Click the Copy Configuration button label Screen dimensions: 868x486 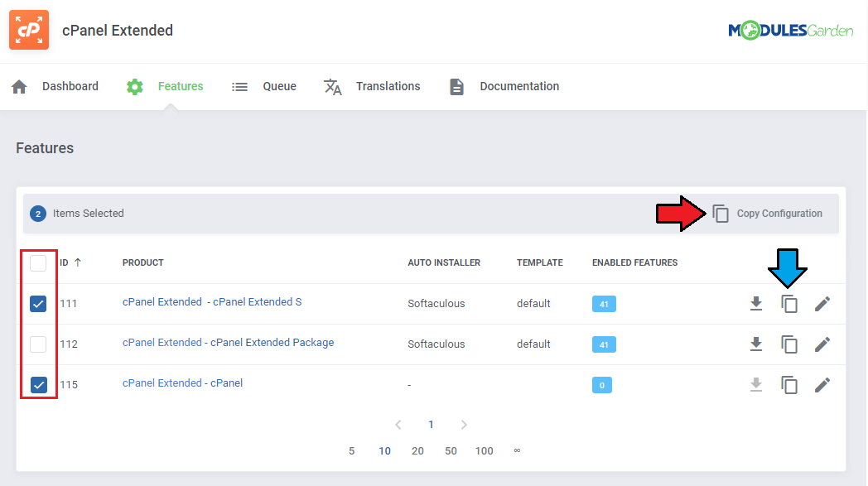tap(779, 214)
